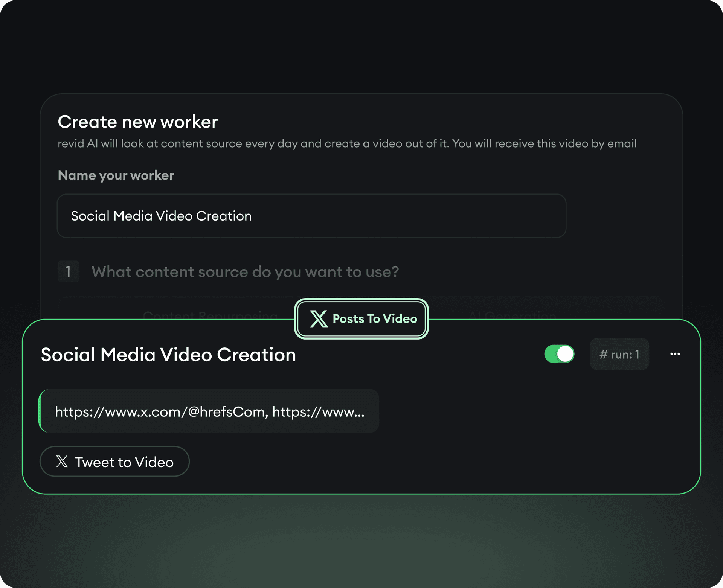Click the run count showing run: 1
The image size is (723, 588).
[619, 354]
